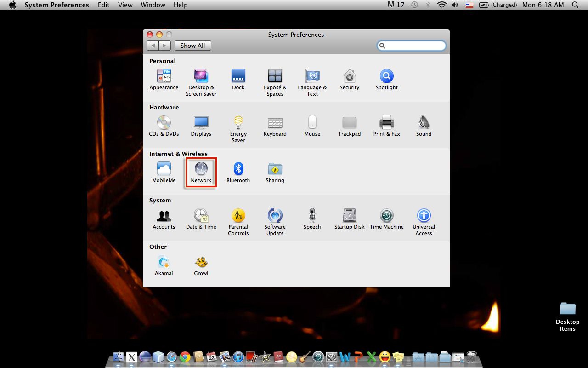The height and width of the screenshot is (368, 588).
Task: Open Print & Fax settings
Action: click(x=386, y=123)
